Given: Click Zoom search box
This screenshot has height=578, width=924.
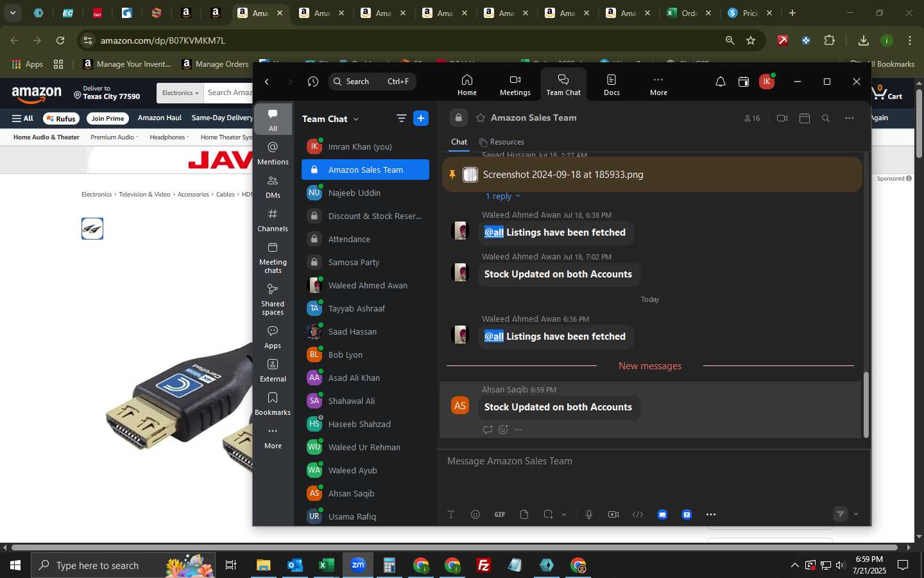Looking at the screenshot, I should [x=372, y=82].
